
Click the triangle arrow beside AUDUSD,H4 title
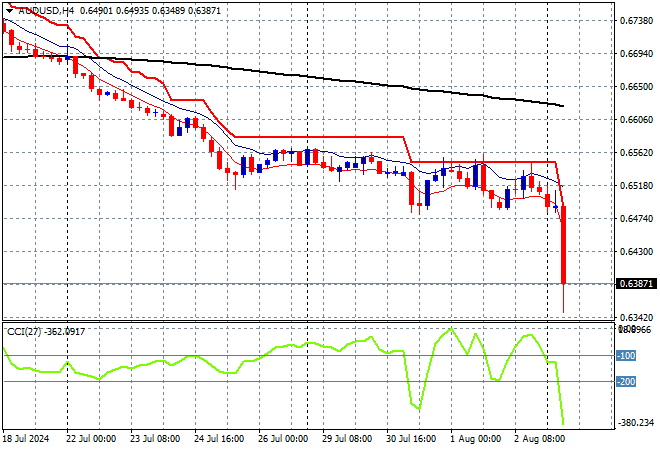click(9, 11)
